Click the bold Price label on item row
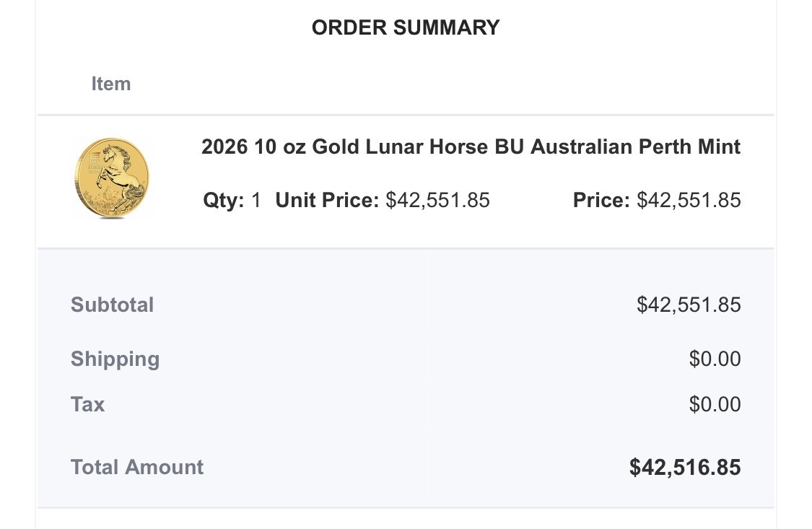Viewport: 812px width, 529px height. [x=601, y=200]
